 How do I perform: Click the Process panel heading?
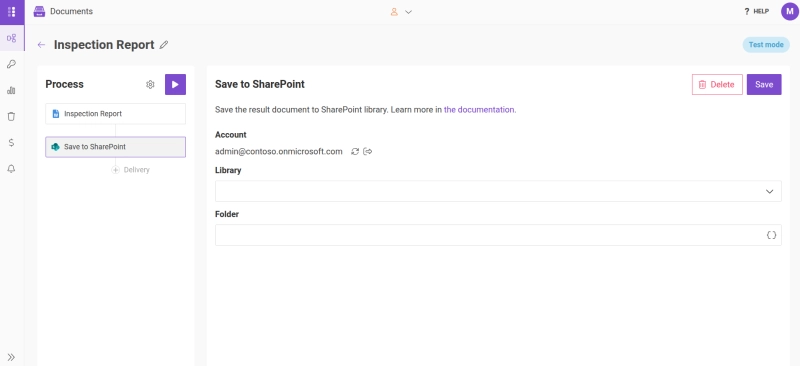click(x=64, y=84)
